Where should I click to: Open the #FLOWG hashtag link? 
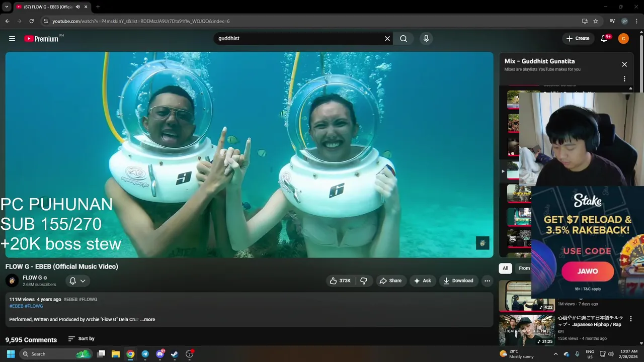(x=34, y=306)
